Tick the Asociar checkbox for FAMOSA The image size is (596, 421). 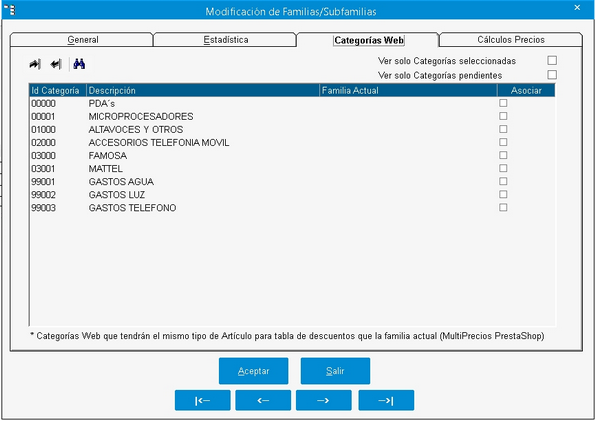[503, 155]
